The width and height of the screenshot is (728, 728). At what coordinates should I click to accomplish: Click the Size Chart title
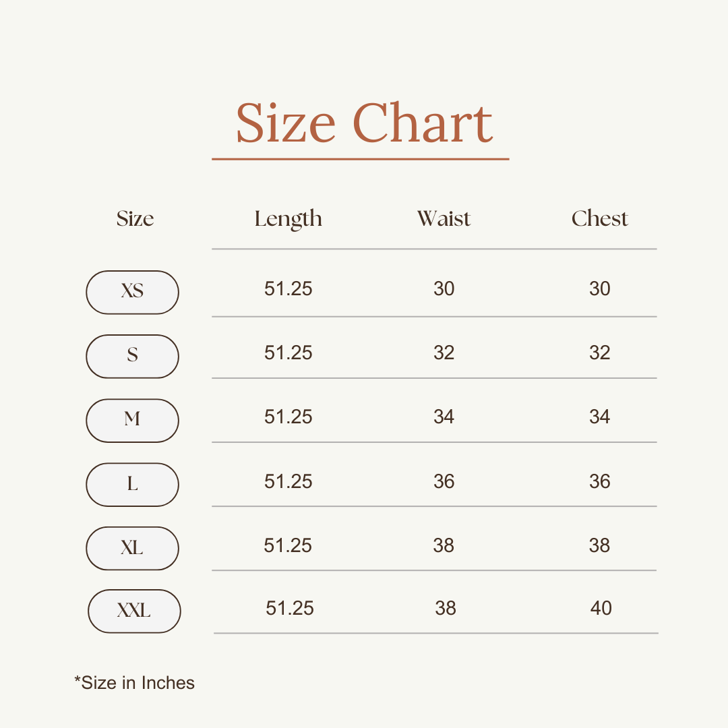[364, 123]
